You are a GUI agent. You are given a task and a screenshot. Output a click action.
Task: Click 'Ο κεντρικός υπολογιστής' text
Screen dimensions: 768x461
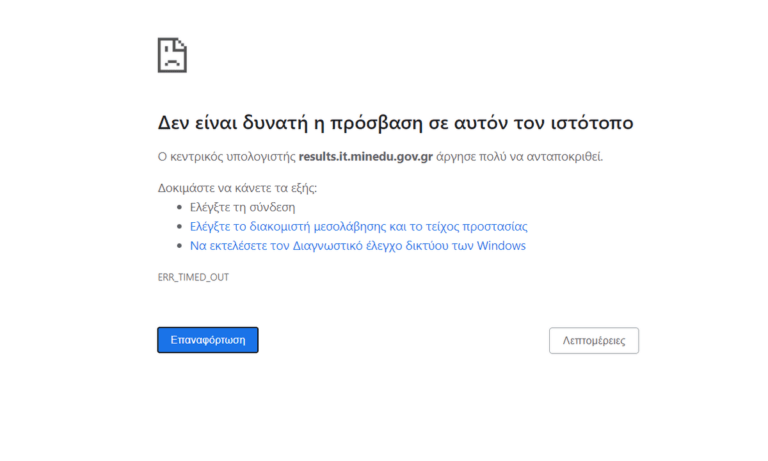226,157
